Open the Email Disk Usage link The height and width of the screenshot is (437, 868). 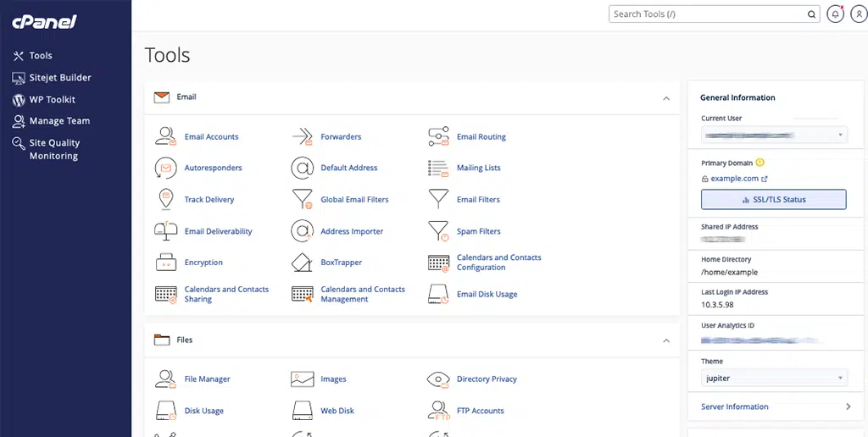tap(487, 294)
